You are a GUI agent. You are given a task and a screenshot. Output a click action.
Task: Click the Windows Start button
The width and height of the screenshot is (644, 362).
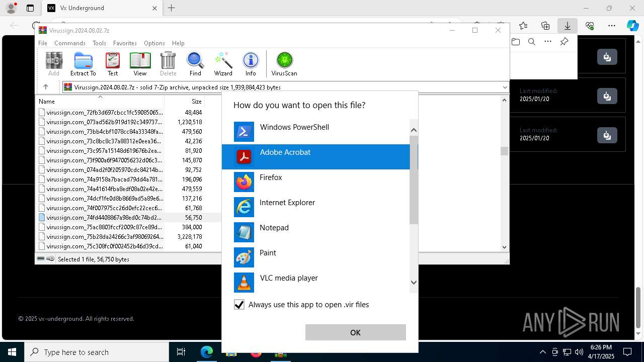pos(12,352)
